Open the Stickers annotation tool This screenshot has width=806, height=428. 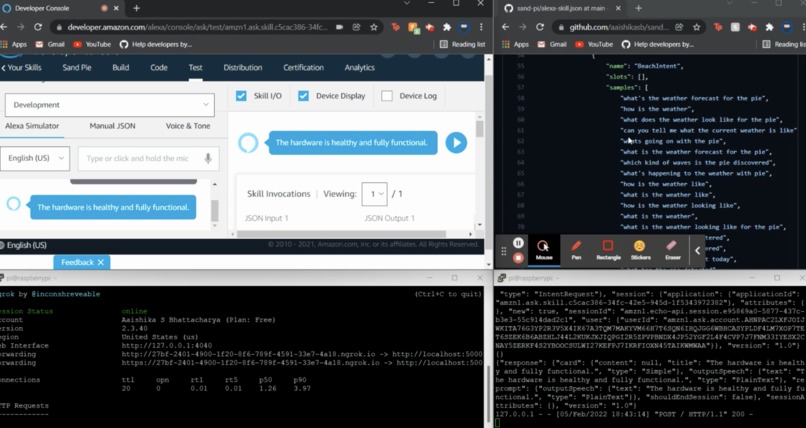coord(640,250)
